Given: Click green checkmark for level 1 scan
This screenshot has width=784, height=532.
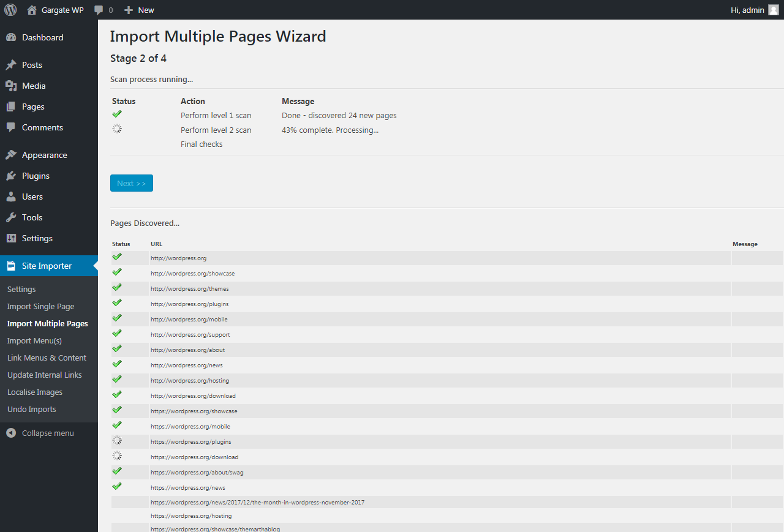Looking at the screenshot, I should pos(117,114).
